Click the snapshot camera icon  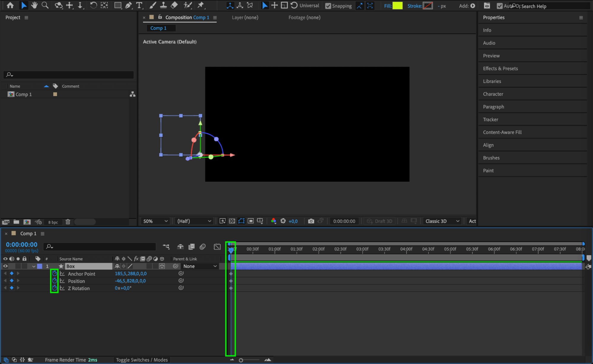[x=311, y=221]
